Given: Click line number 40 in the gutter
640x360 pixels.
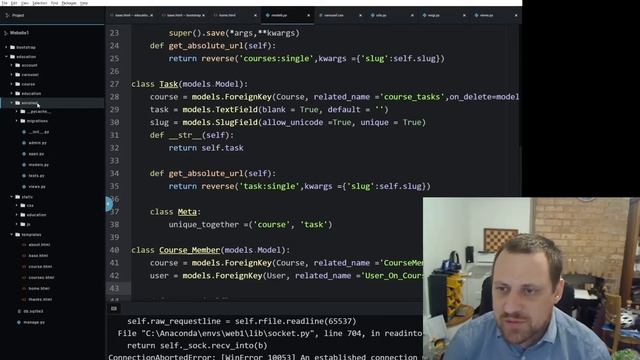Looking at the screenshot, I should (114, 250).
